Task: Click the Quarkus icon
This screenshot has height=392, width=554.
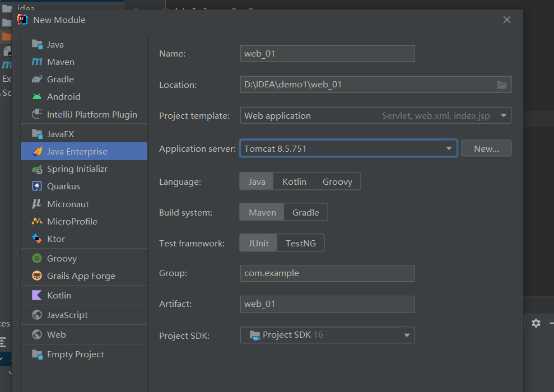Action: coord(37,186)
